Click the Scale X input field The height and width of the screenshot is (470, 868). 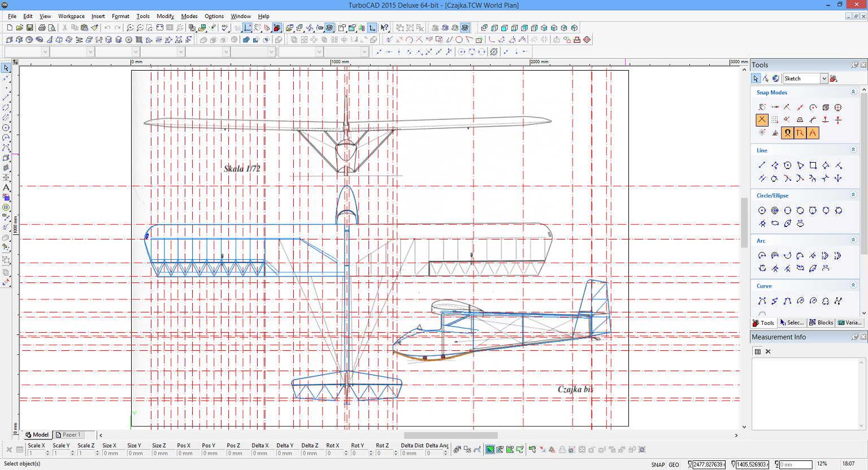pos(36,453)
